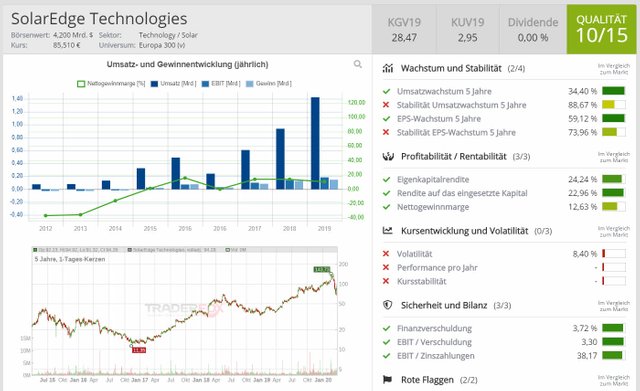This screenshot has height=391, width=640.
Task: Click the Nettogewinnmarge market comparison bar
Action: coord(613,207)
